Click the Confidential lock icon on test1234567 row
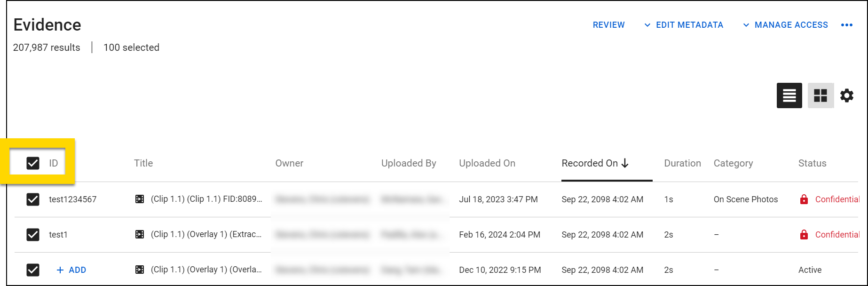 (804, 199)
